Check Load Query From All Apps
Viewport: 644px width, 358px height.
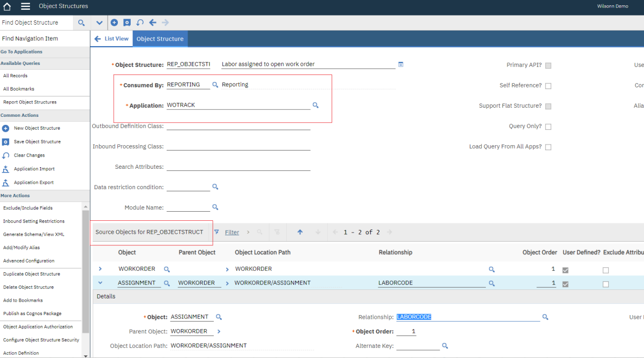tap(548, 146)
